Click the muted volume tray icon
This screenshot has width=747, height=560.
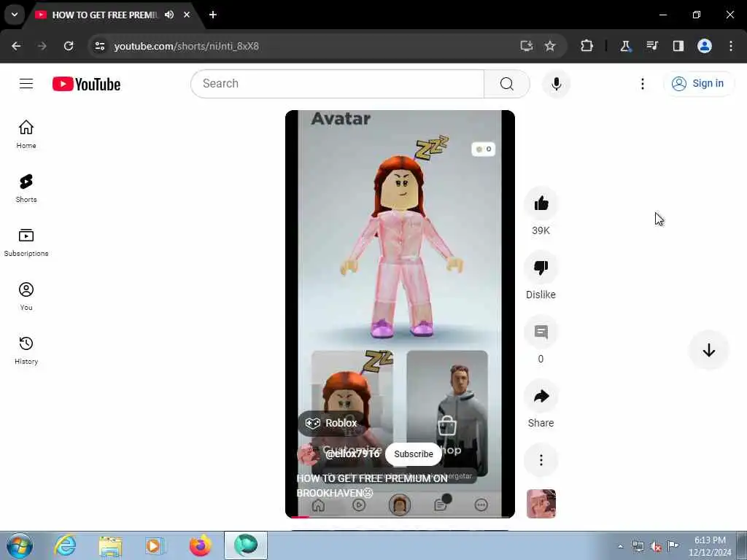click(x=656, y=547)
